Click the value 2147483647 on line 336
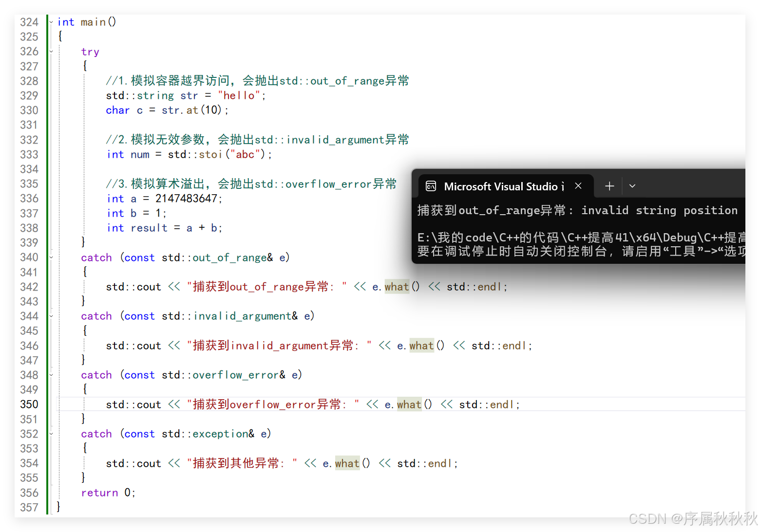The height and width of the screenshot is (532, 760). tap(186, 199)
